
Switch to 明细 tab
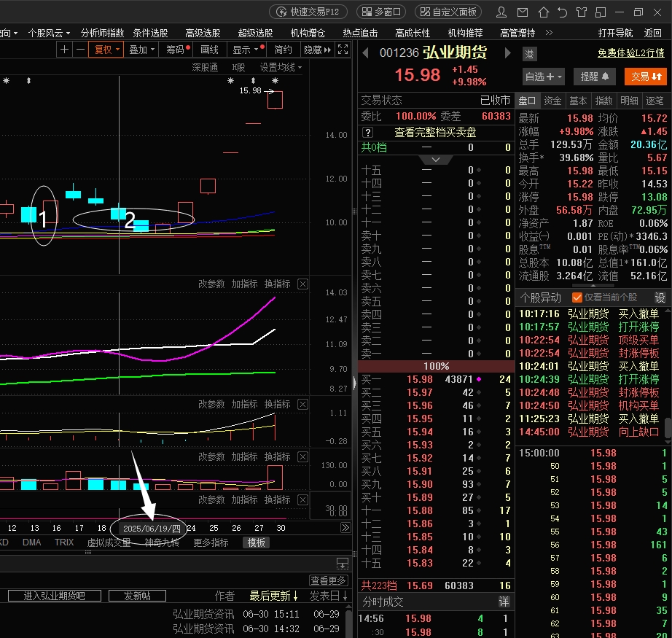click(629, 101)
